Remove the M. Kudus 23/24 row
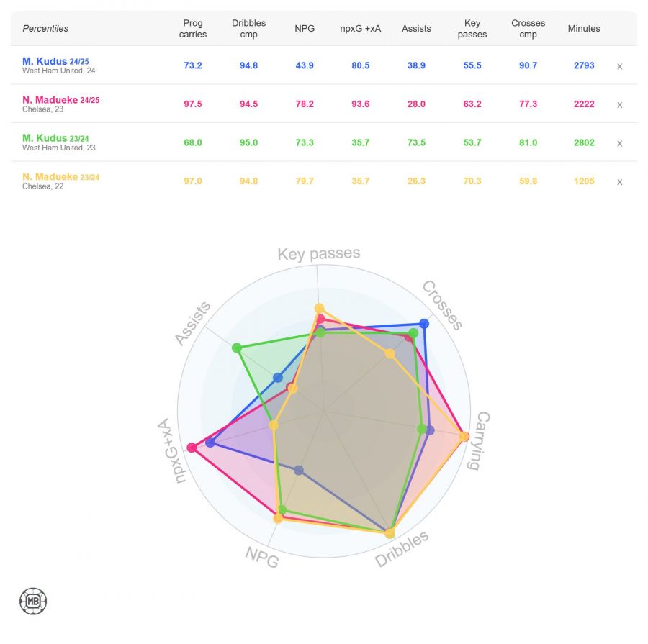Screen dimensions: 648x644 (619, 143)
